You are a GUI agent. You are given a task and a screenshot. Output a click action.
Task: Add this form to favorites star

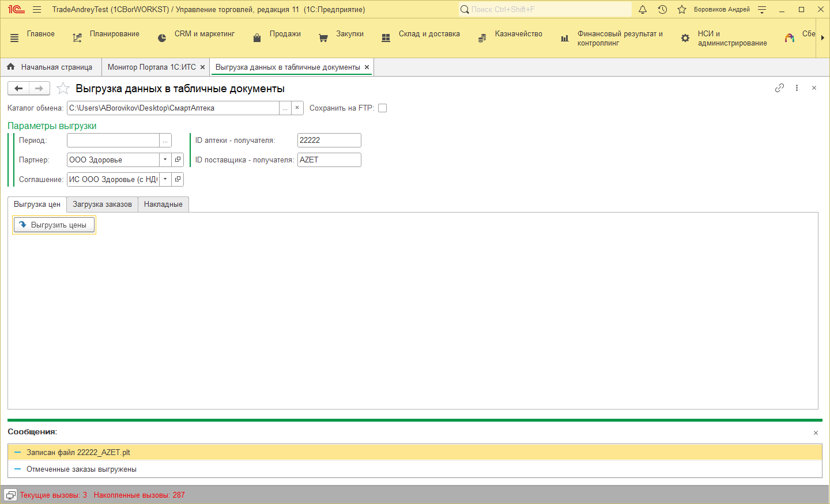tap(63, 89)
